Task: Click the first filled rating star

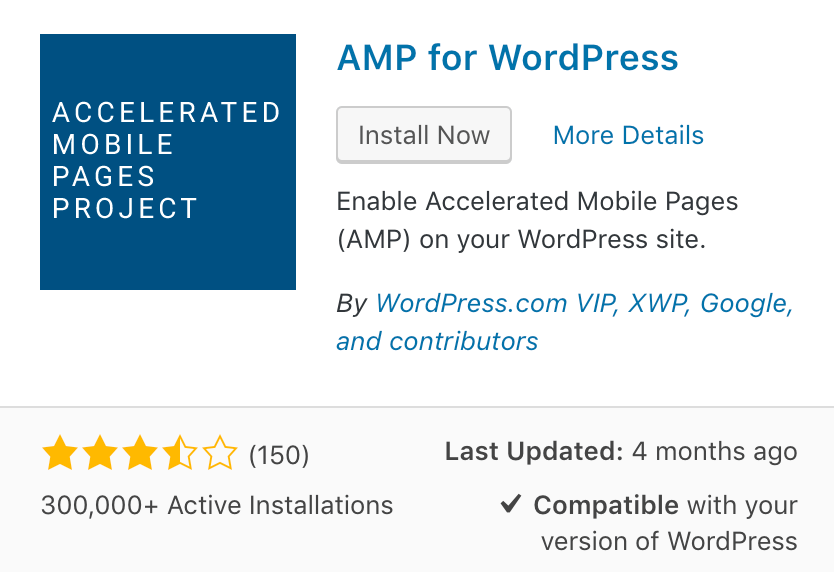Action: tap(60, 453)
